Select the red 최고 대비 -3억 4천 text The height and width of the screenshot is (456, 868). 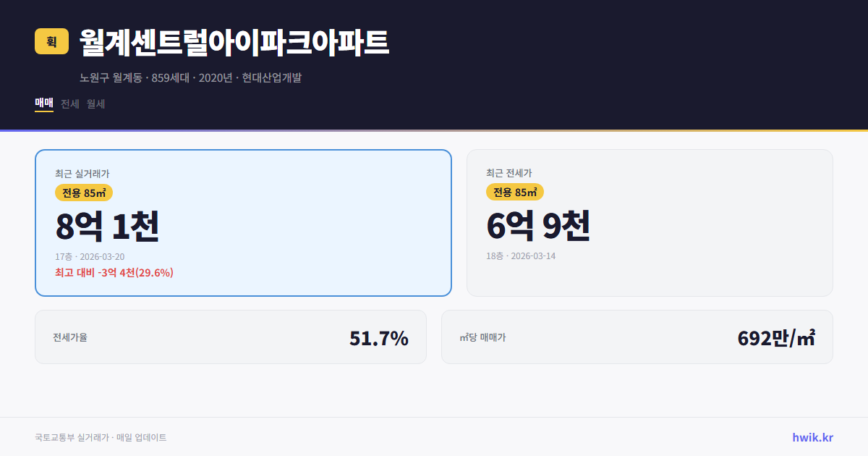tap(114, 274)
